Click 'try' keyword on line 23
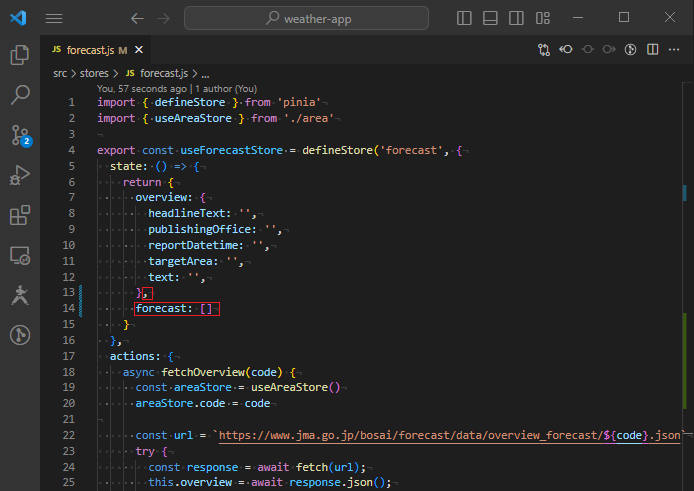 (x=145, y=451)
